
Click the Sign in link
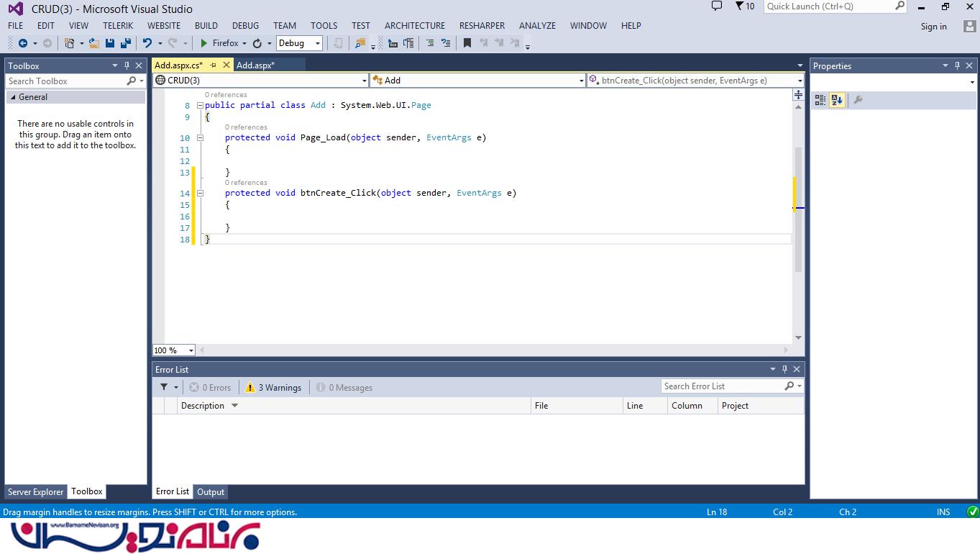pos(933,27)
